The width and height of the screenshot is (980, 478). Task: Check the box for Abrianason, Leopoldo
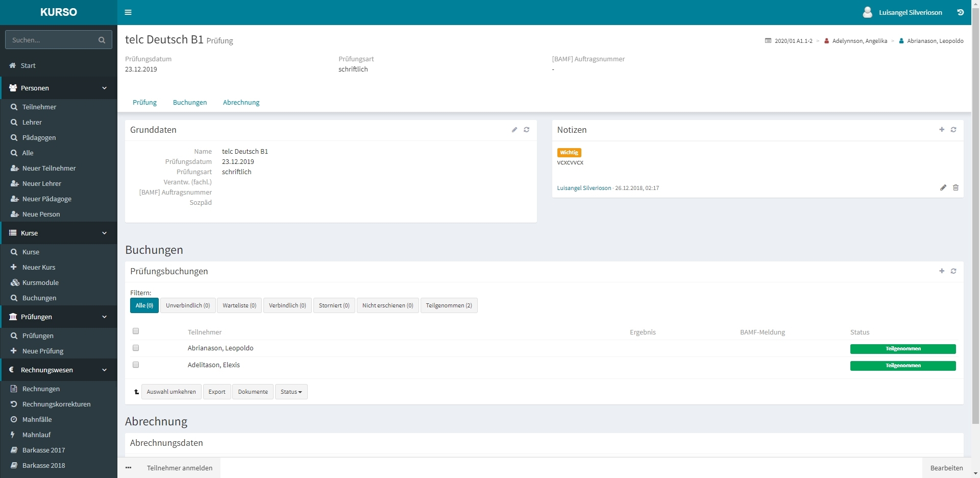(x=136, y=348)
